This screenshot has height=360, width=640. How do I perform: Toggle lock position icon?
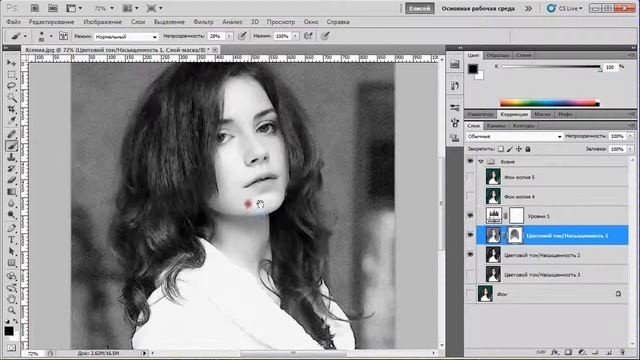519,149
